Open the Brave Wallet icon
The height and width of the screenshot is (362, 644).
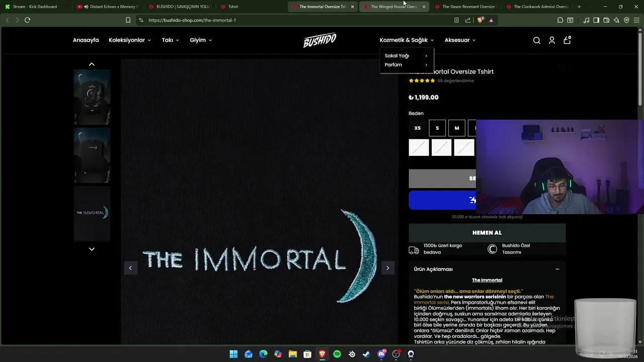pos(606,20)
